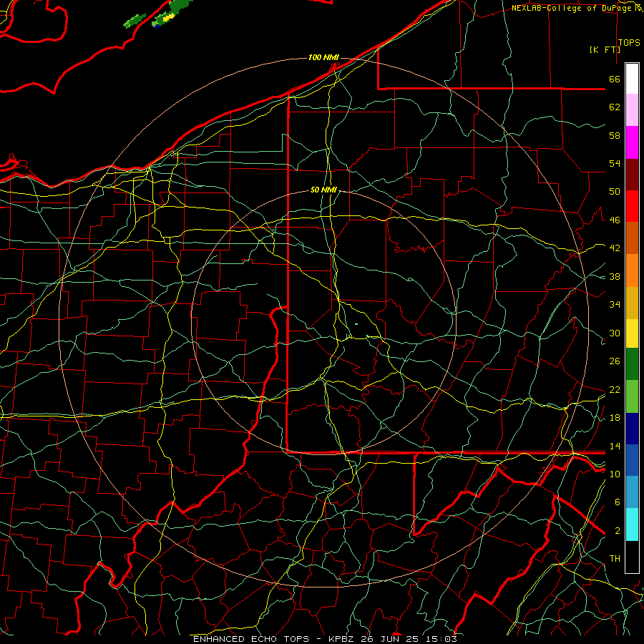Click the gold legend swatch
This screenshot has width=644, height=644.
pos(632,303)
